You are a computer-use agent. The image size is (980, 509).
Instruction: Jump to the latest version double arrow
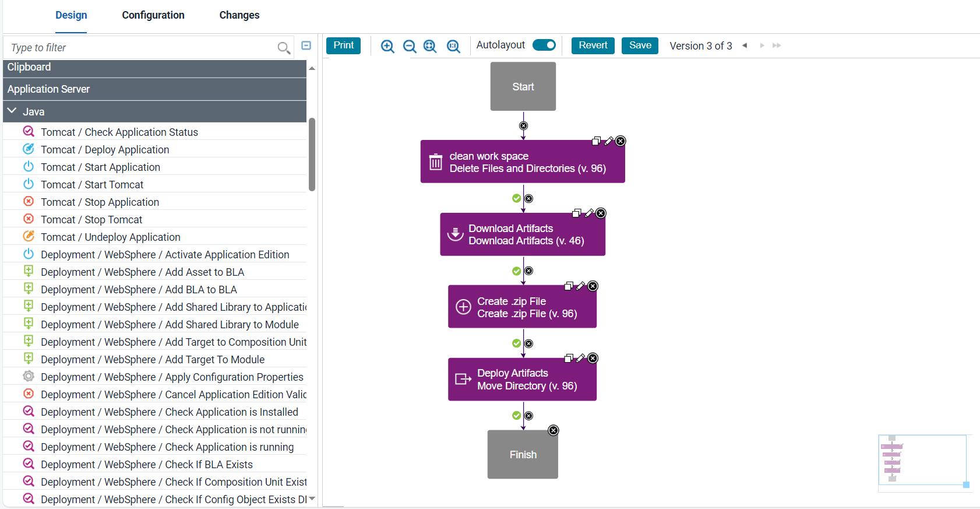pos(777,45)
